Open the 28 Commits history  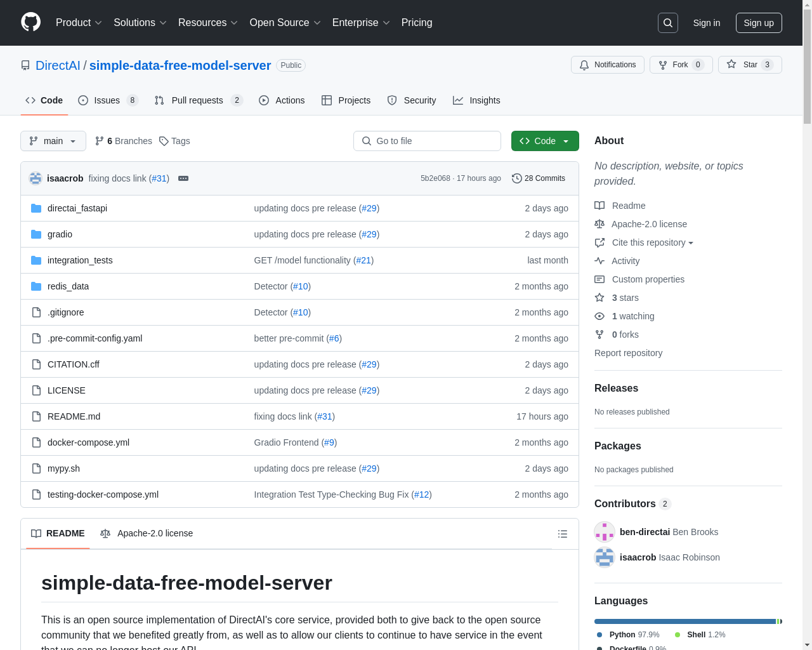point(539,178)
